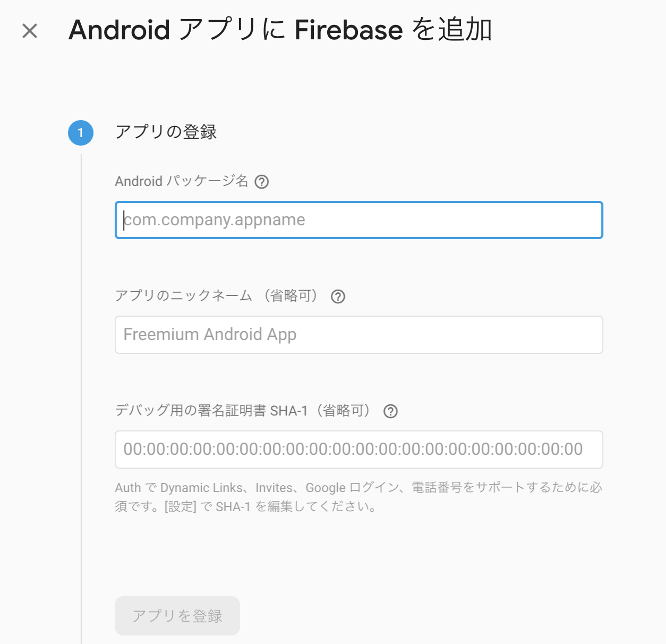Open help for Android パッケージ名
Viewport: 666px width, 644px height.
pos(262,182)
